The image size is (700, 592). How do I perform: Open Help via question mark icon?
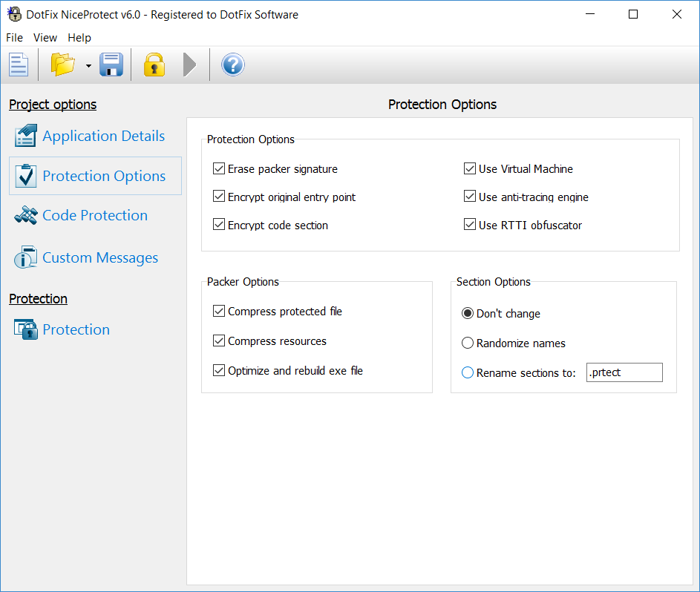pos(232,65)
